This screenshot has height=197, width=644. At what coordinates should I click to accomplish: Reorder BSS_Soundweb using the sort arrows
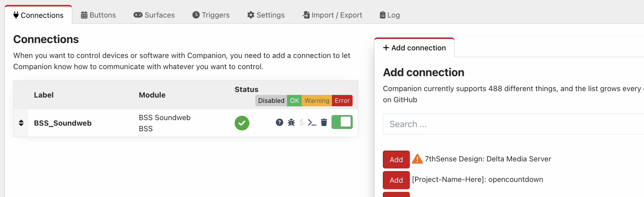[21, 123]
